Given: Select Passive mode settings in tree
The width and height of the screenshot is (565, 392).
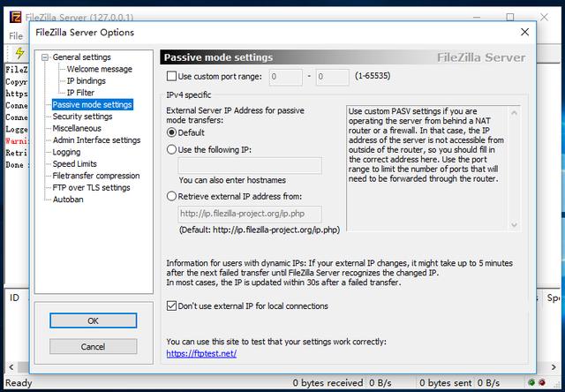Looking at the screenshot, I should [92, 104].
